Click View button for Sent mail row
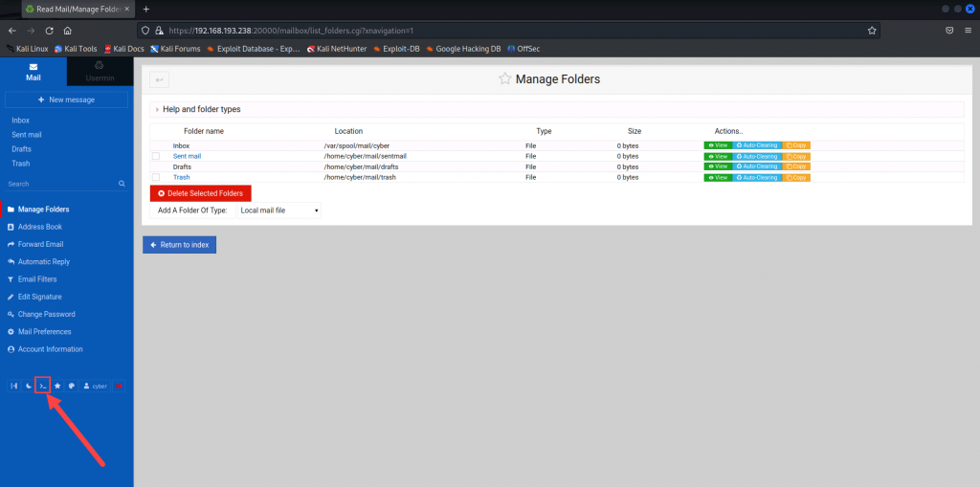The width and height of the screenshot is (980, 487). (718, 156)
